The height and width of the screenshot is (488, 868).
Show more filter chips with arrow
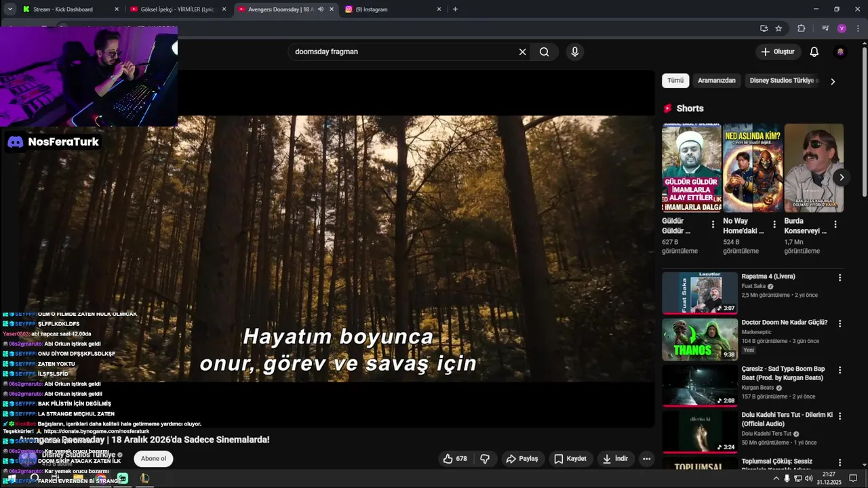(833, 81)
